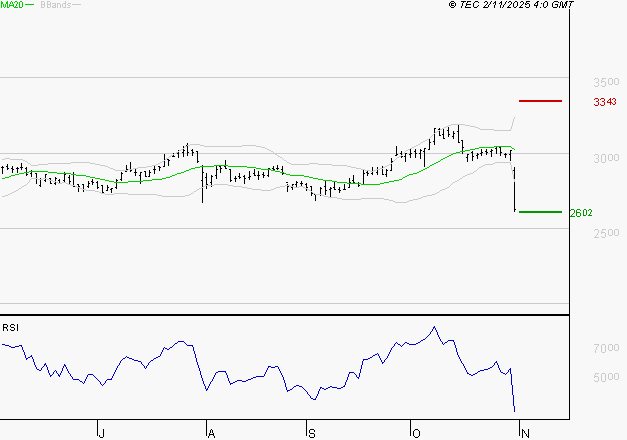Click the RSI peak in October

coord(434,327)
